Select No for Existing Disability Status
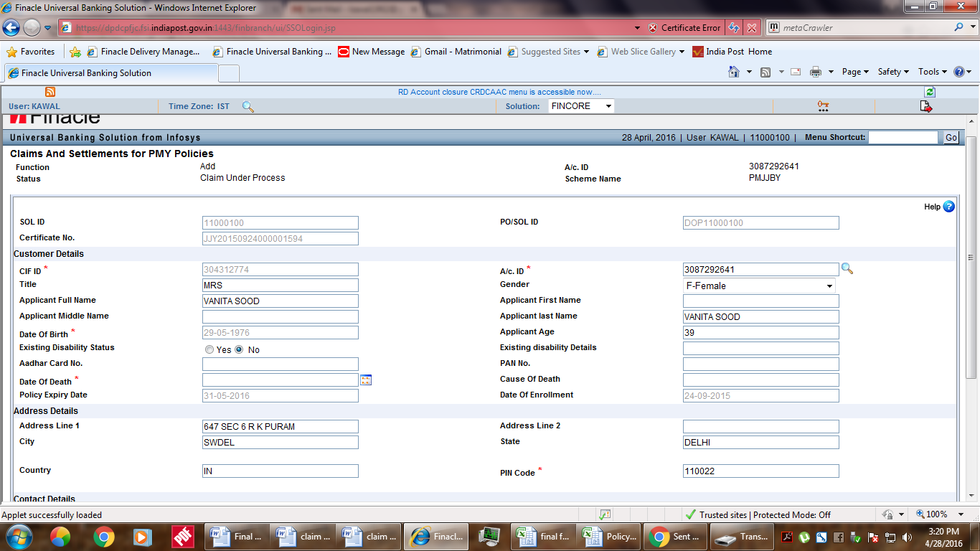Viewport: 980px width, 551px height. click(240, 350)
